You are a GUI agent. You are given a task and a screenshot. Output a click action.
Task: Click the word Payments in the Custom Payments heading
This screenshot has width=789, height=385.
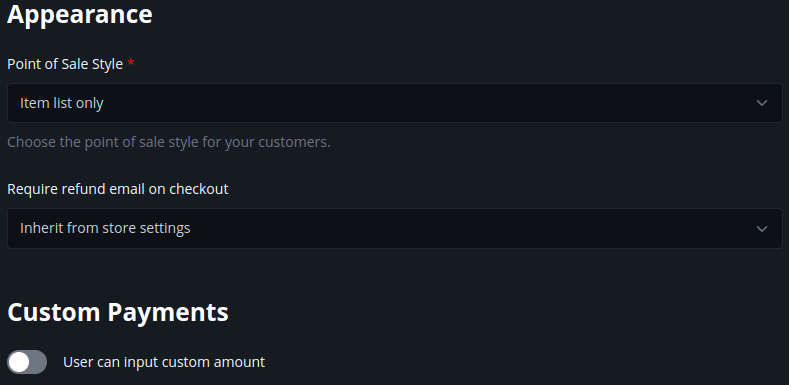168,313
